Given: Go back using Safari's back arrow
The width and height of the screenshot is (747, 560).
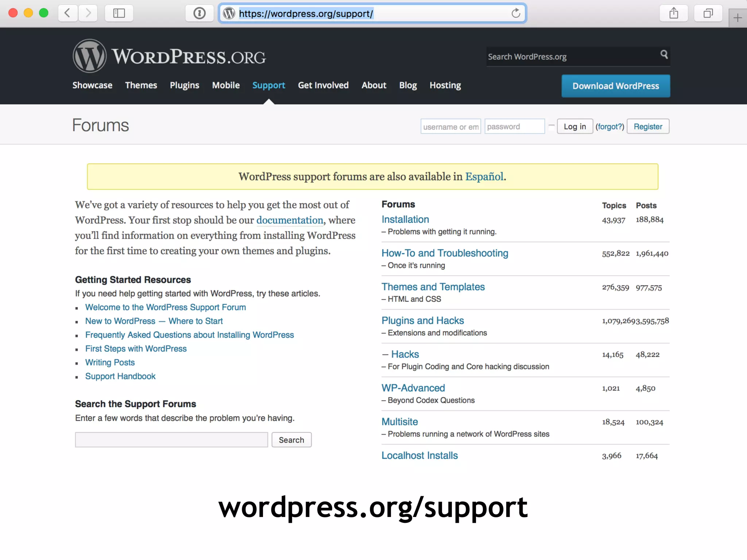Looking at the screenshot, I should click(x=68, y=13).
